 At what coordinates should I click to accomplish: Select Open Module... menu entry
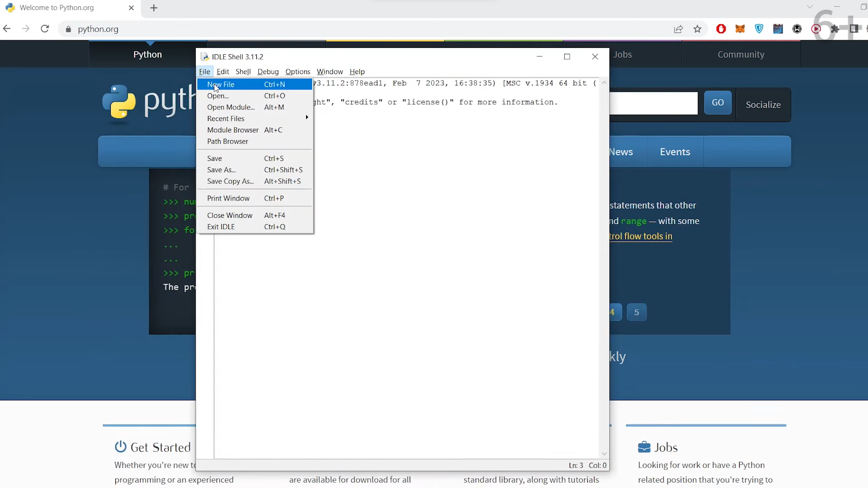255,107
